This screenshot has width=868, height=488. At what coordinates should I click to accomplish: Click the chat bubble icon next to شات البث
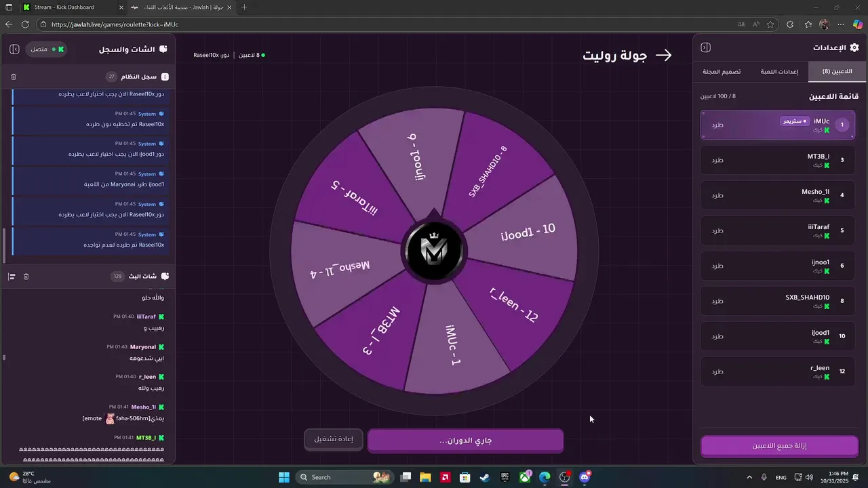[x=165, y=277]
